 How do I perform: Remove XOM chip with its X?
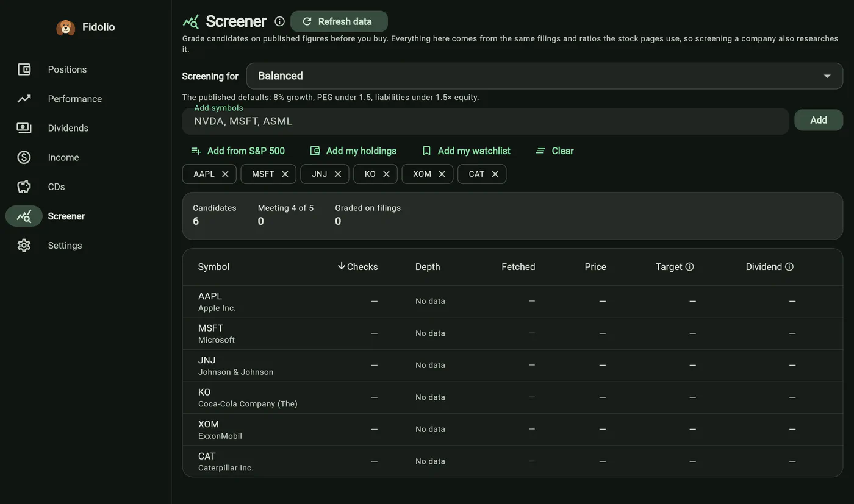442,174
